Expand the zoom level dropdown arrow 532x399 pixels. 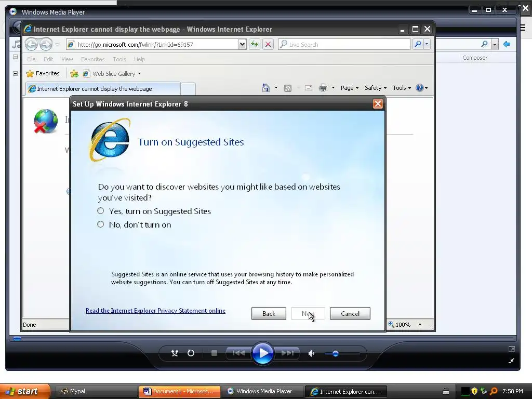coord(420,325)
